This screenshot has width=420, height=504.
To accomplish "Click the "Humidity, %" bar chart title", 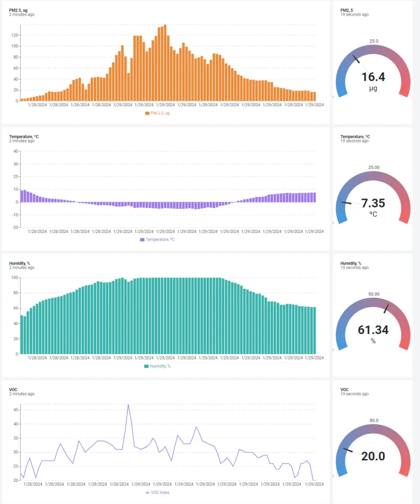I will coord(20,263).
